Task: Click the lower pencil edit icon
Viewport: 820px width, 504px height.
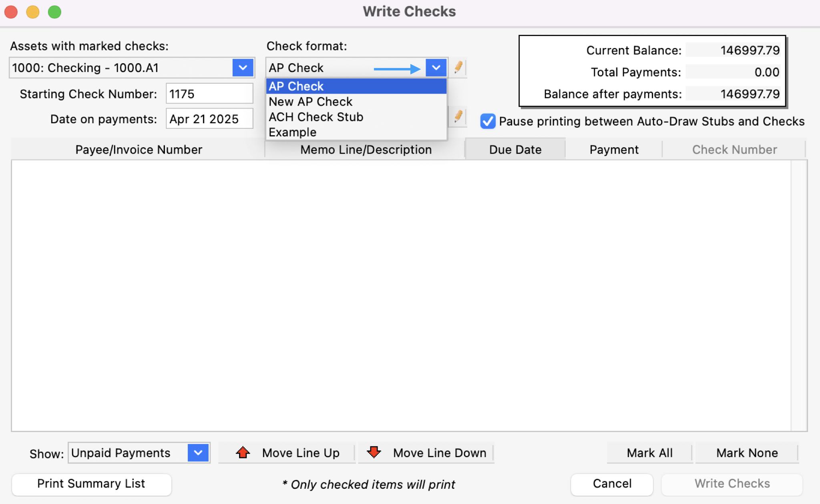Action: (458, 117)
